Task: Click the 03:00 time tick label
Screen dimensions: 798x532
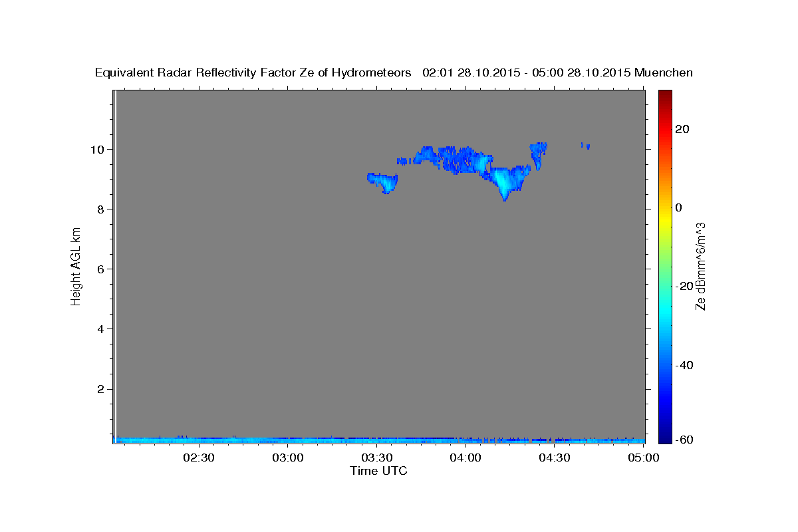Action: click(x=288, y=458)
